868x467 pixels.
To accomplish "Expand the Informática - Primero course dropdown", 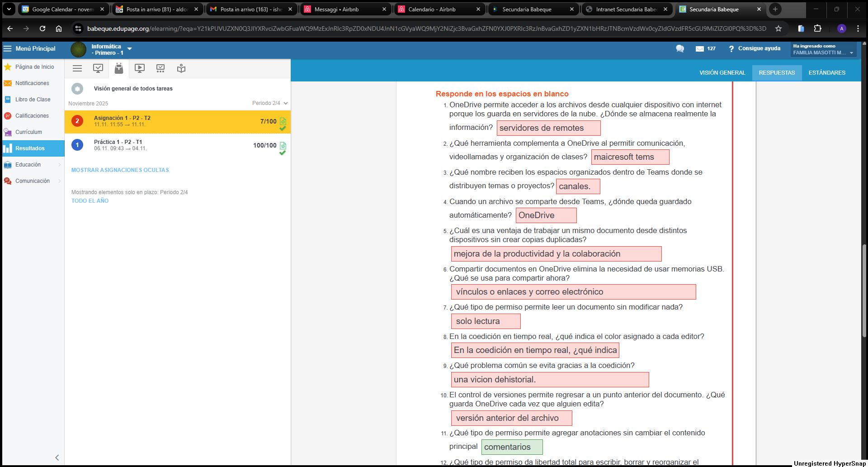I will tap(130, 49).
